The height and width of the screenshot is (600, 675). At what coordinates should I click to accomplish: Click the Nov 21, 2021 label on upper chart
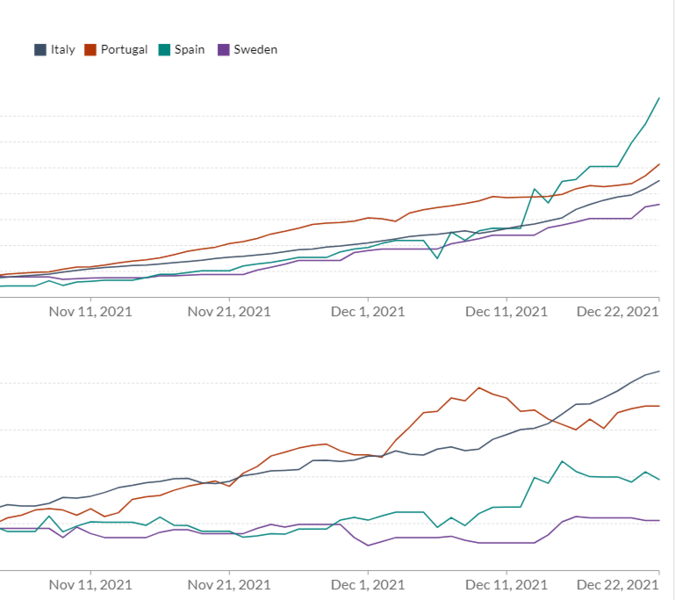229,311
